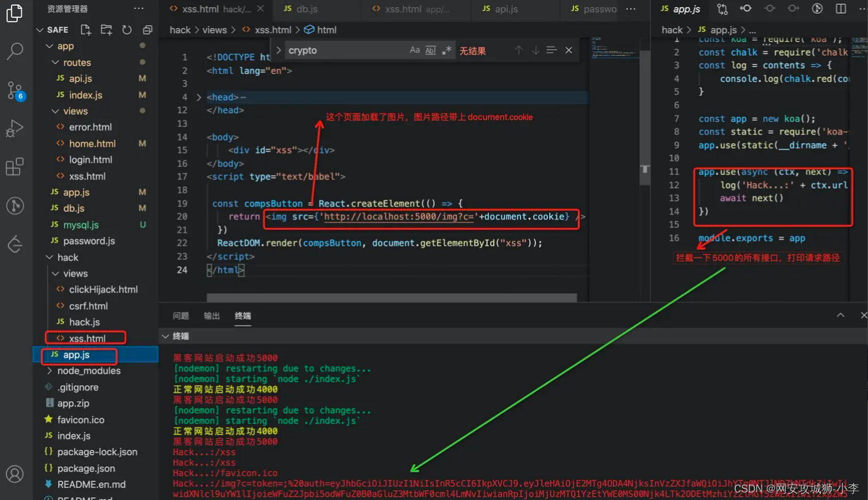Toggle Use Regular Expression in find widget
The height and width of the screenshot is (500, 868).
tap(446, 50)
